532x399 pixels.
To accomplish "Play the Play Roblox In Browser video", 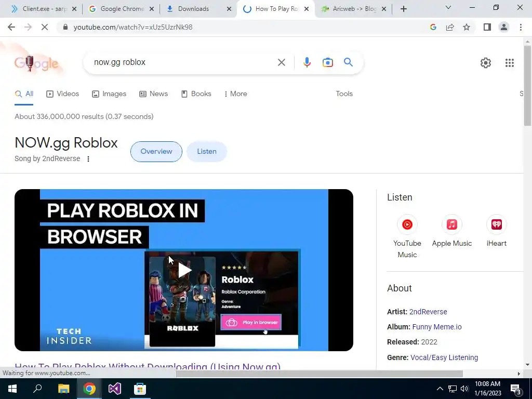I will [184, 270].
